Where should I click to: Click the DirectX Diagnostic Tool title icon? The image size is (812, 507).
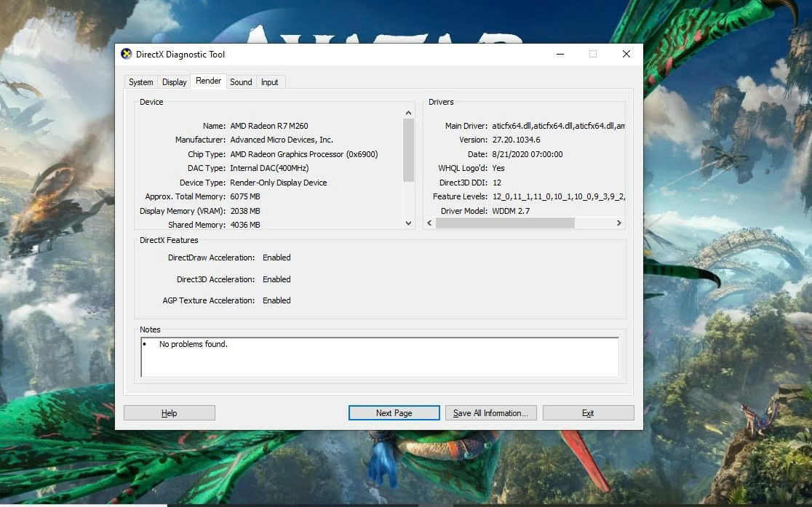coord(127,54)
